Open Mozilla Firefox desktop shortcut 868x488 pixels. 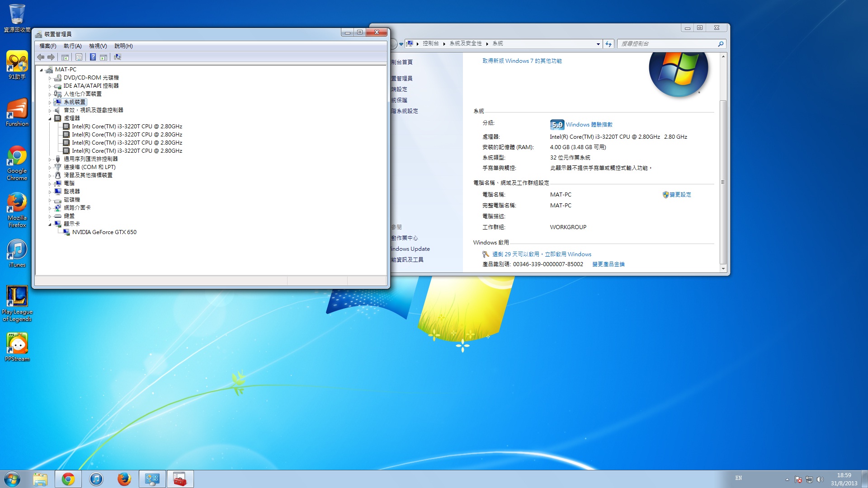point(17,210)
